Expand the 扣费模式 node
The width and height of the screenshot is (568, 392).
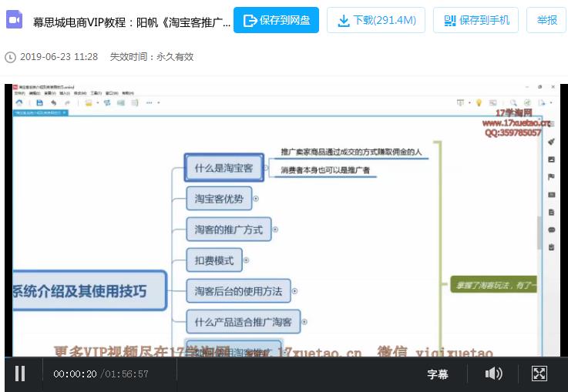(x=247, y=260)
